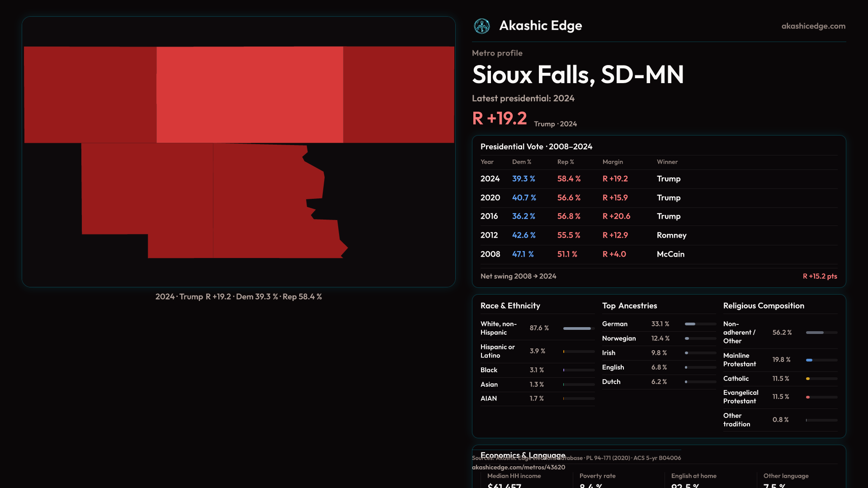This screenshot has width=868, height=488.
Task: Click the R +19.2 margin headline
Action: [500, 118]
